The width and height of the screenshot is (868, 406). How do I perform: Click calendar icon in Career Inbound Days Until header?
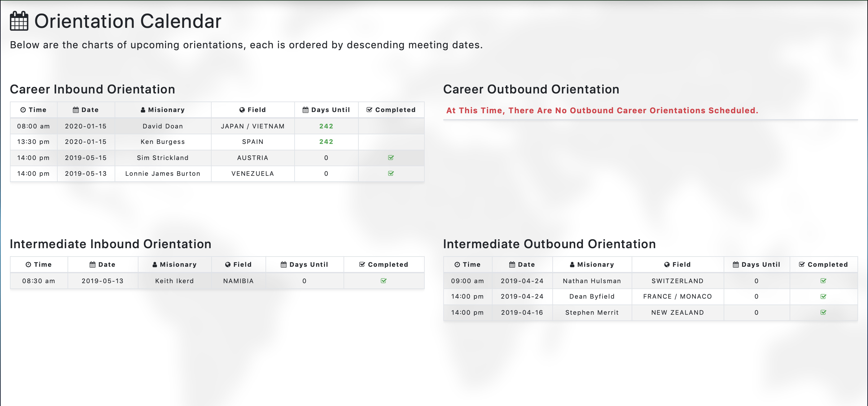click(305, 110)
